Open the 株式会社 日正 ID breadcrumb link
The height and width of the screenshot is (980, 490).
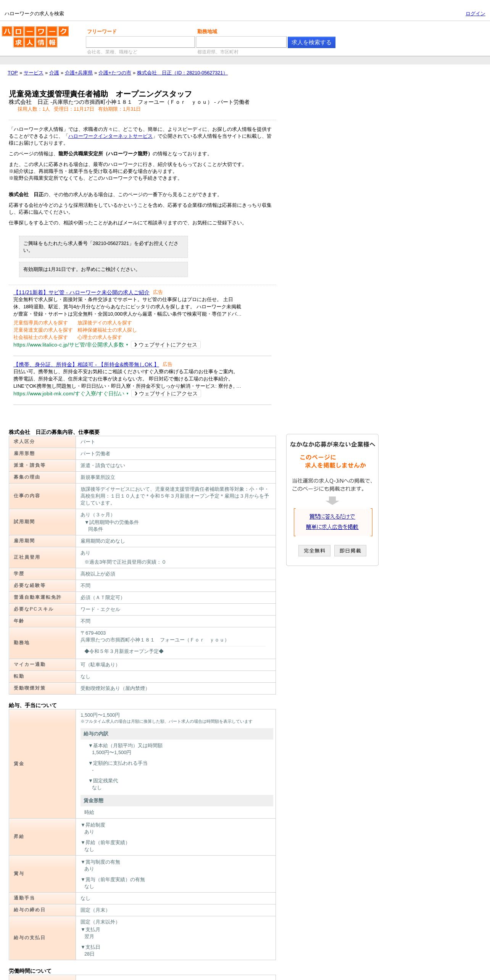tap(182, 73)
